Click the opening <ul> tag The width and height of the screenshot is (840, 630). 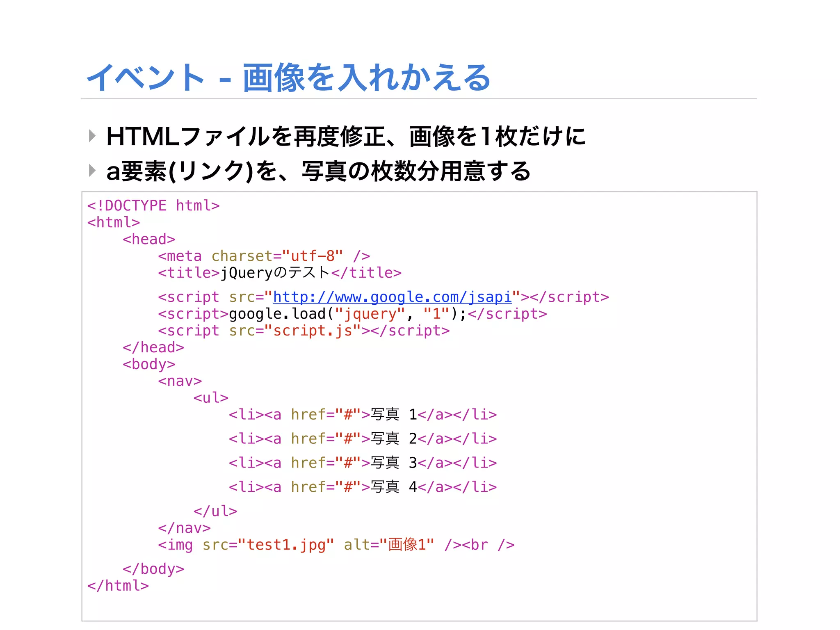click(x=211, y=398)
